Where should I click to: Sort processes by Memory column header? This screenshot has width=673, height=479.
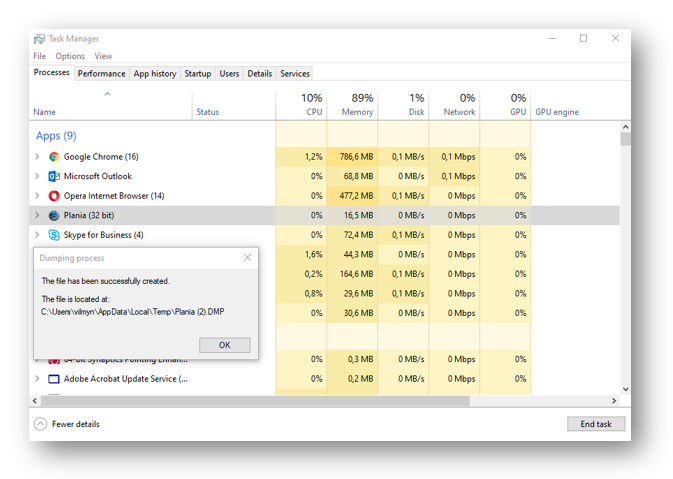[x=352, y=105]
